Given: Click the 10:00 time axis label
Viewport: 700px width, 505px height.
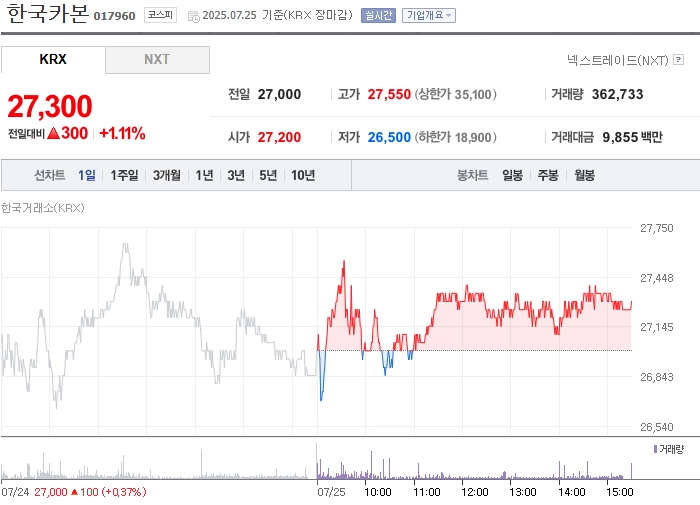Looking at the screenshot, I should tap(378, 492).
